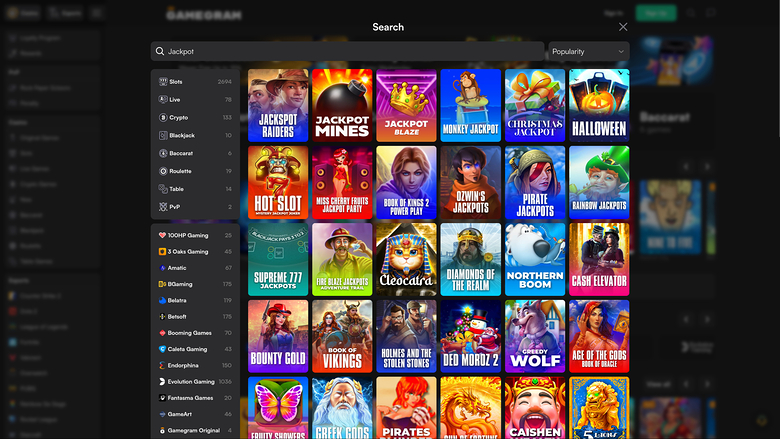
Task: Filter by Blackjack category
Action: [195, 135]
